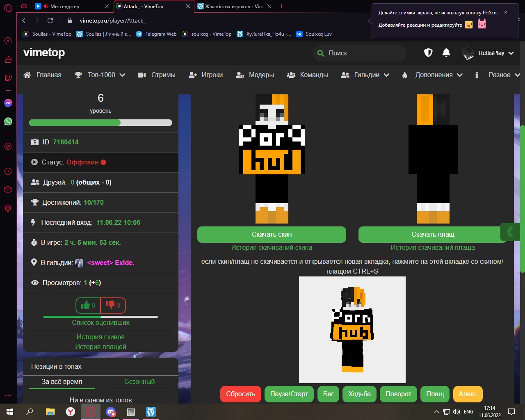Open the RettisPlay account dropdown
Viewport: 525px width, 420px height.
click(488, 53)
